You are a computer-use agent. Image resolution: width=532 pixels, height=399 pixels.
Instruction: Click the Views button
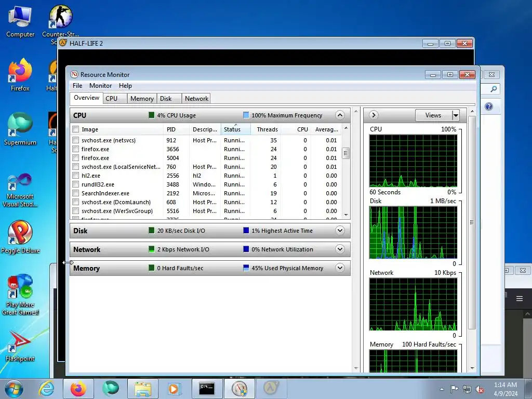(434, 115)
